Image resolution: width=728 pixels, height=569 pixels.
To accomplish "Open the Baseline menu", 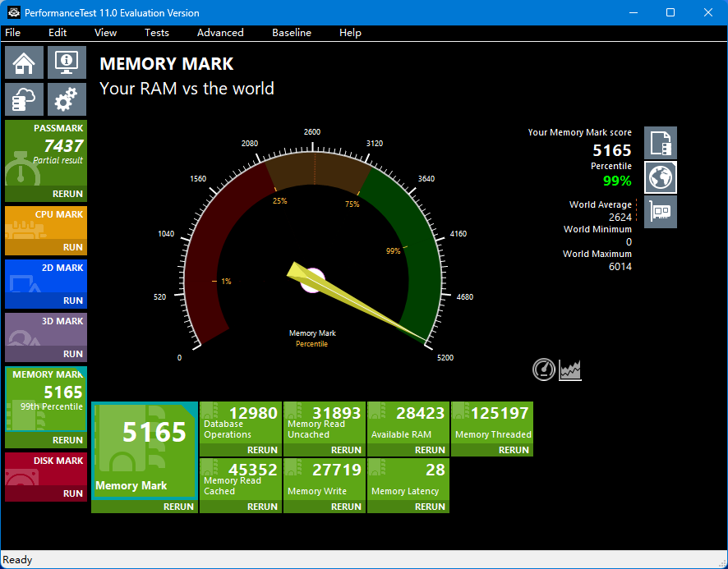I will (x=292, y=33).
